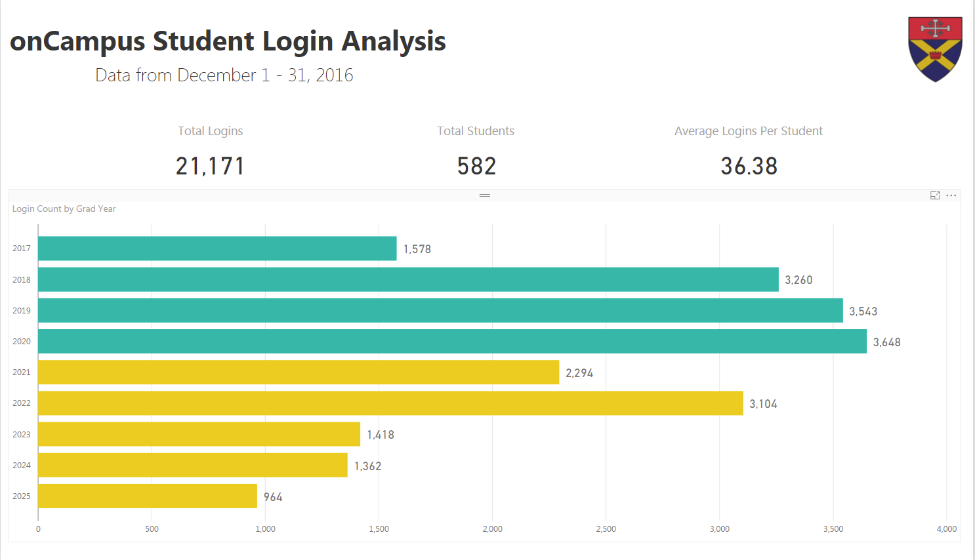The image size is (975, 560).
Task: Click the onCampus Student Login Analysis heading
Action: click(228, 41)
